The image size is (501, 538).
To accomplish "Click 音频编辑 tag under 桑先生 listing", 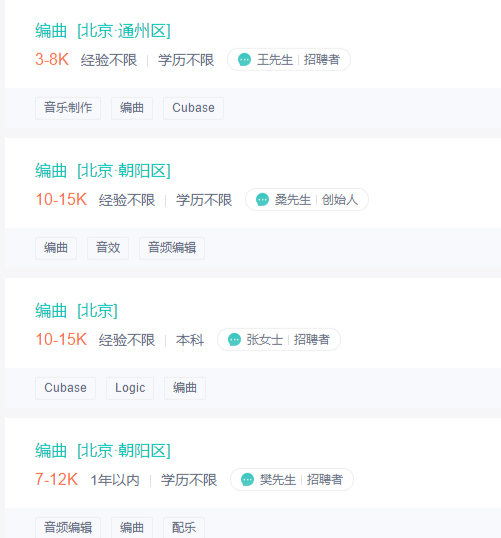I will tap(172, 248).
